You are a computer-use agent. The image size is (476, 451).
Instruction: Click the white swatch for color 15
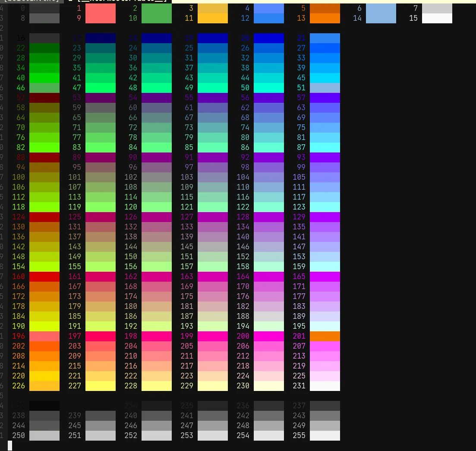coord(437,18)
